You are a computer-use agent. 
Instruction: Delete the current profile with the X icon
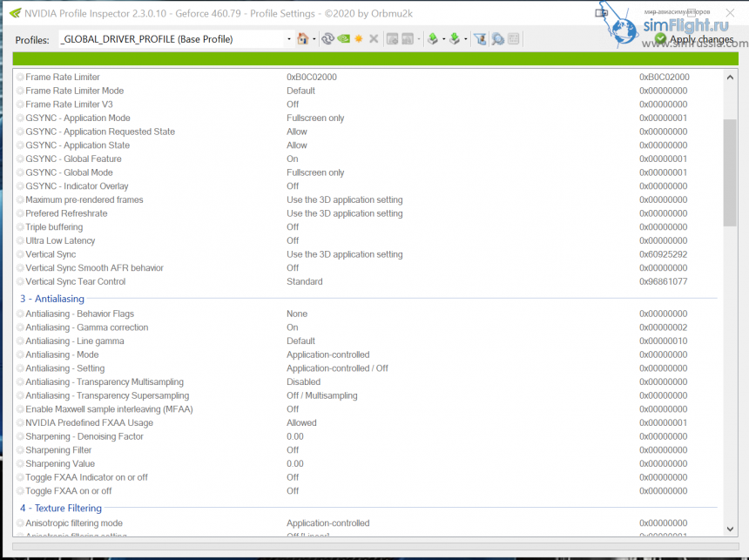pos(373,38)
